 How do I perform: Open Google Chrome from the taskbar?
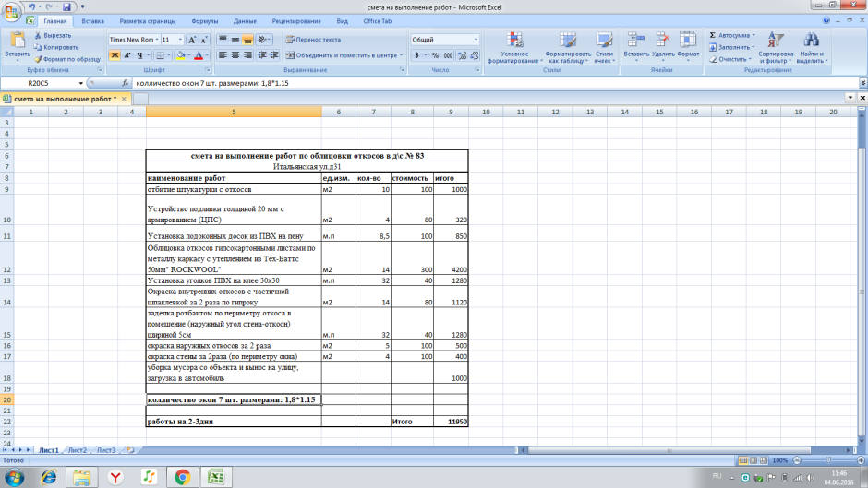click(182, 477)
